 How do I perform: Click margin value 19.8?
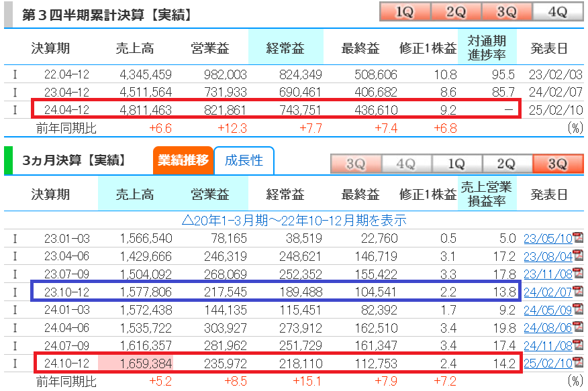(504, 328)
